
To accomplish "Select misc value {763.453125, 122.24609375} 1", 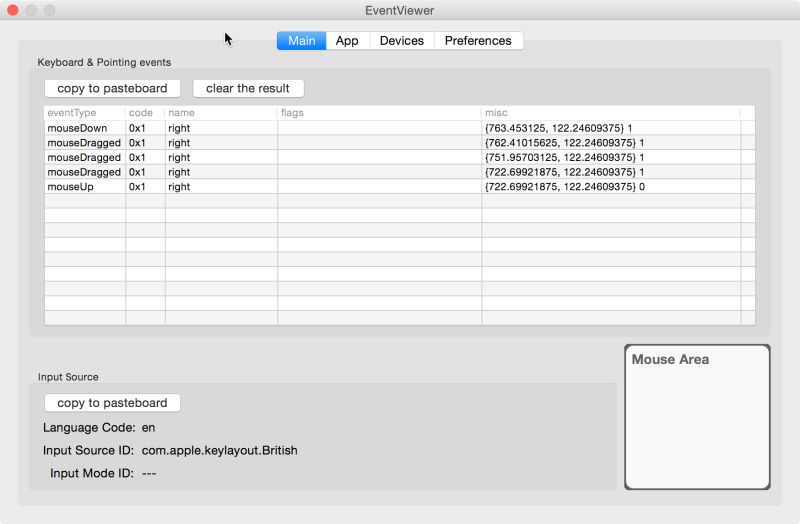I will (x=559, y=128).
